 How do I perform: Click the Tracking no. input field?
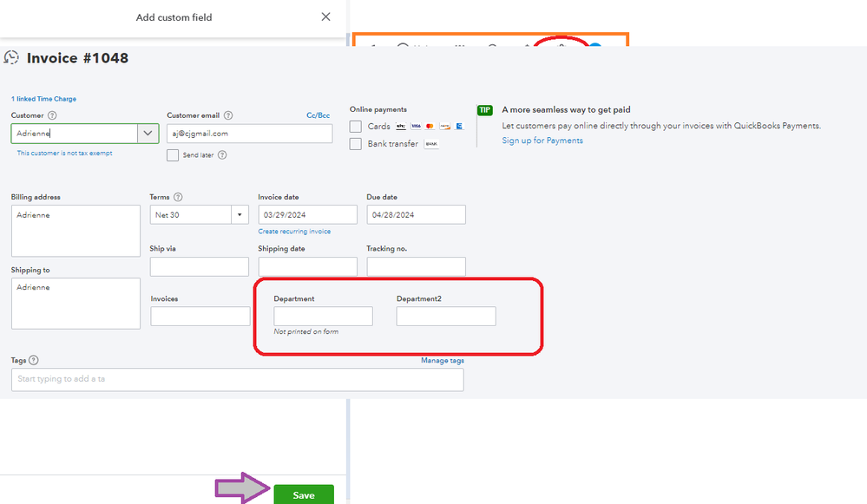pyautogui.click(x=416, y=266)
